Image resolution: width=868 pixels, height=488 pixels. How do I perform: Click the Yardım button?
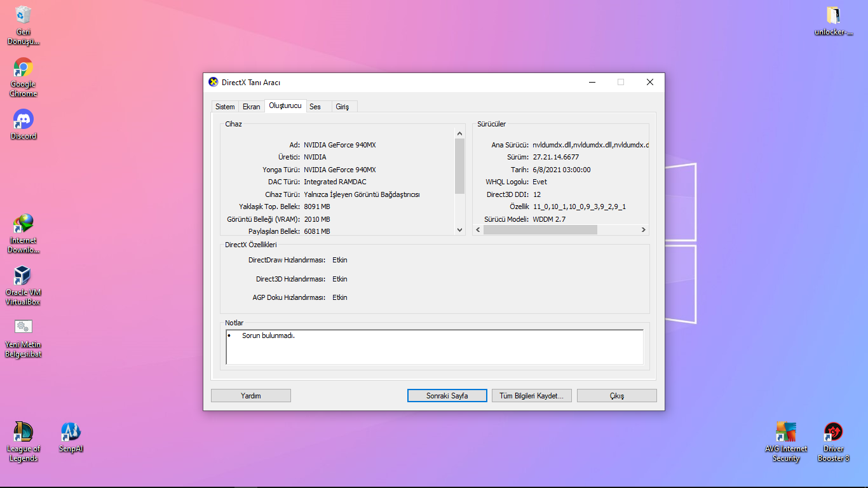[251, 396]
